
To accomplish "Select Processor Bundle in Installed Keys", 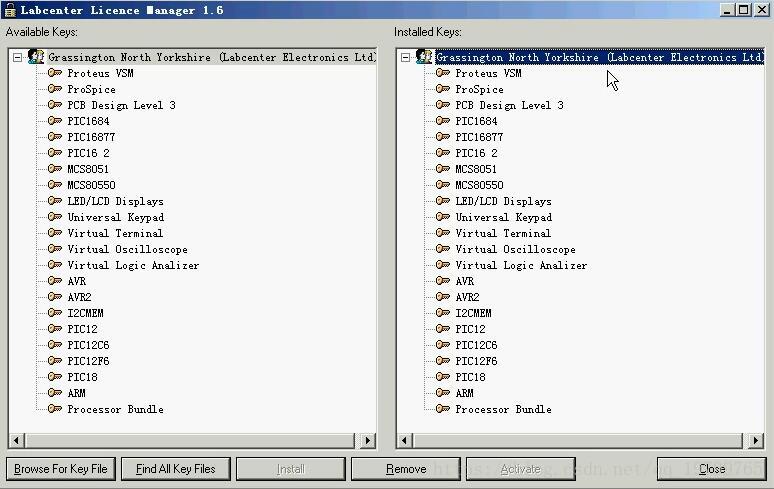I will 503,409.
